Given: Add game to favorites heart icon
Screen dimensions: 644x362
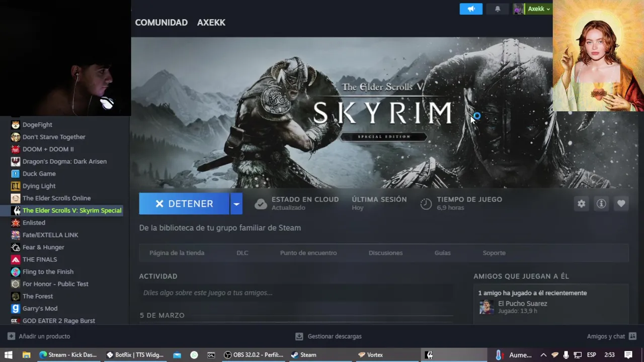Looking at the screenshot, I should [621, 204].
